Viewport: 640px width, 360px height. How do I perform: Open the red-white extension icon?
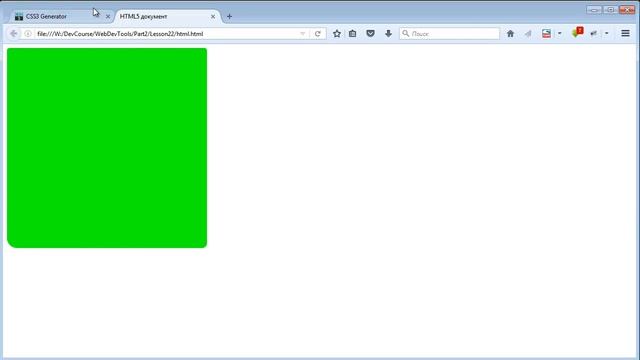546,34
